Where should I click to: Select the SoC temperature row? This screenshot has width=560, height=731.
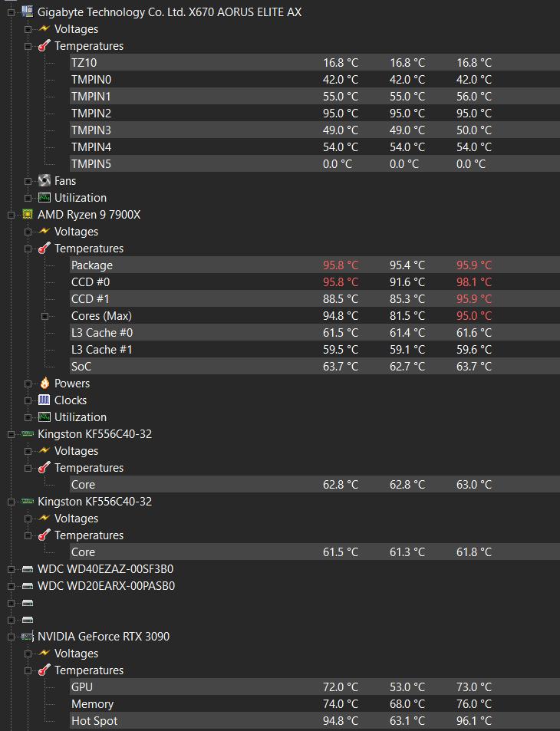pyautogui.click(x=315, y=366)
